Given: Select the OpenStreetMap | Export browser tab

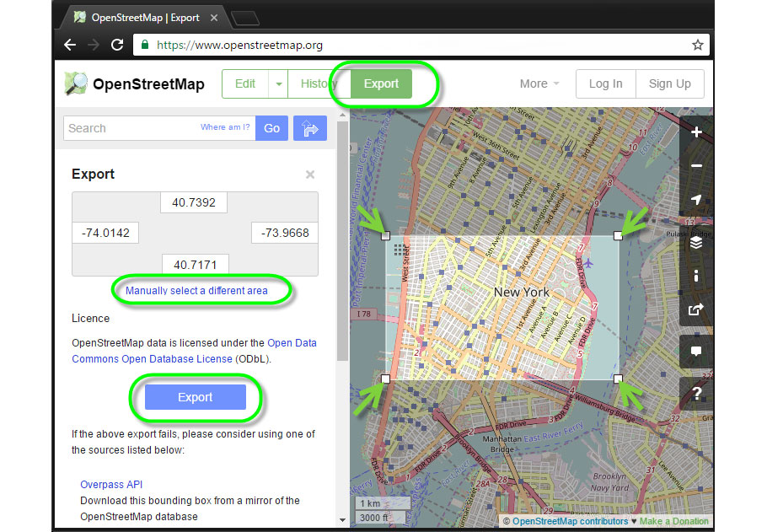Looking at the screenshot, I should pyautogui.click(x=145, y=18).
